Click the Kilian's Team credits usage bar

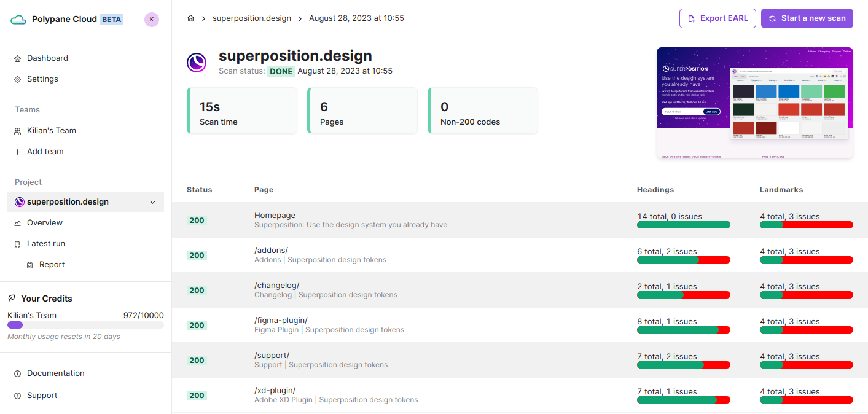(85, 325)
